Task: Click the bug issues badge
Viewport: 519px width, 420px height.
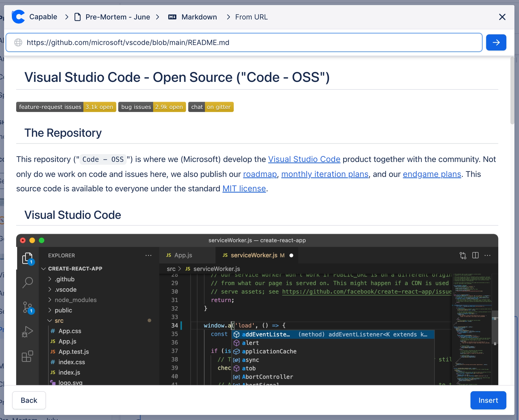Action: (152, 107)
